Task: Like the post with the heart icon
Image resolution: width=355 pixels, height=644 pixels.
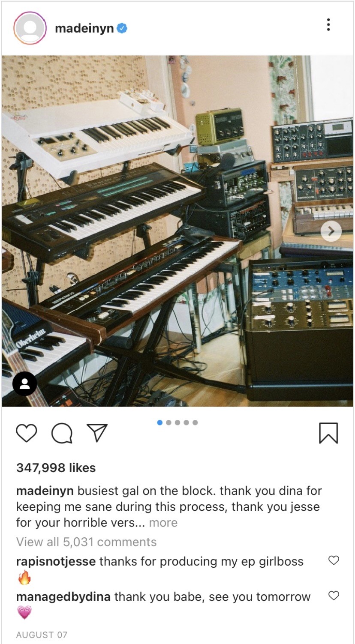Action: [26, 433]
